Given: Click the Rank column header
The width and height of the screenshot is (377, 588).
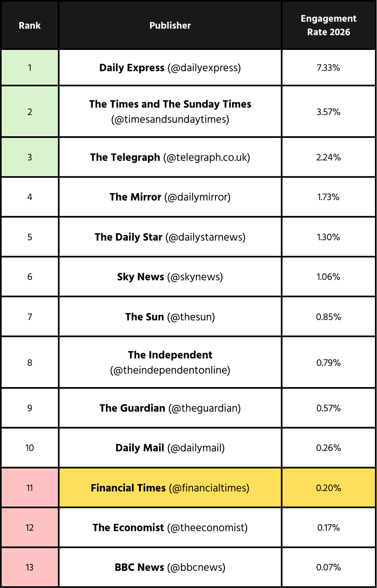Looking at the screenshot, I should point(30,25).
